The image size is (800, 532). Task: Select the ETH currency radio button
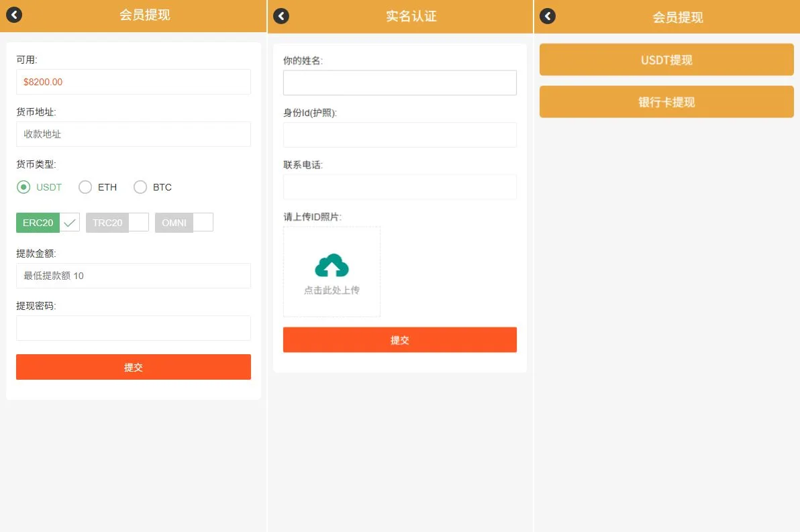coord(85,187)
